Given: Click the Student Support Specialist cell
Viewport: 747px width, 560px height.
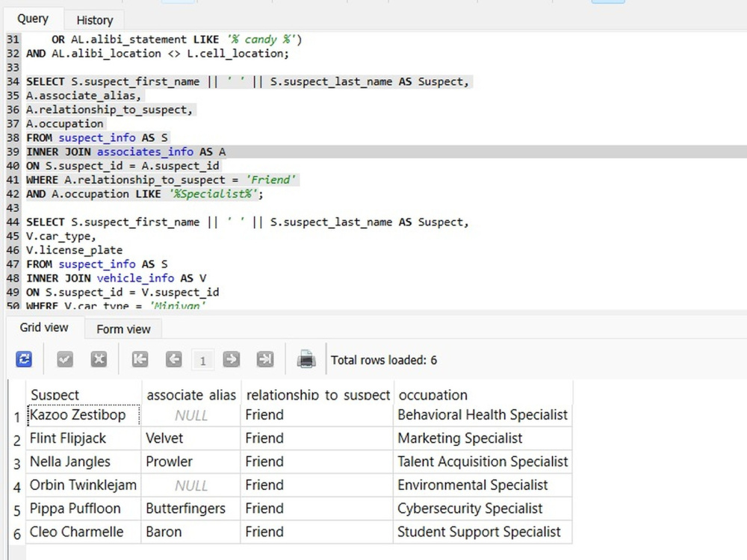Looking at the screenshot, I should tap(483, 532).
